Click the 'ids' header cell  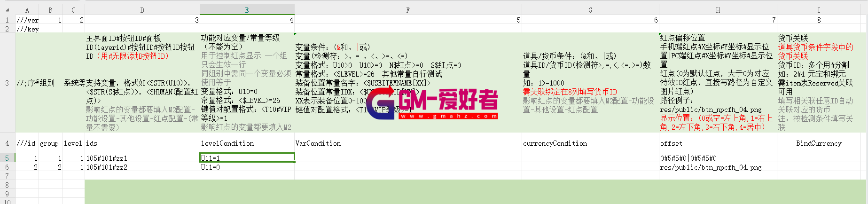pos(142,143)
